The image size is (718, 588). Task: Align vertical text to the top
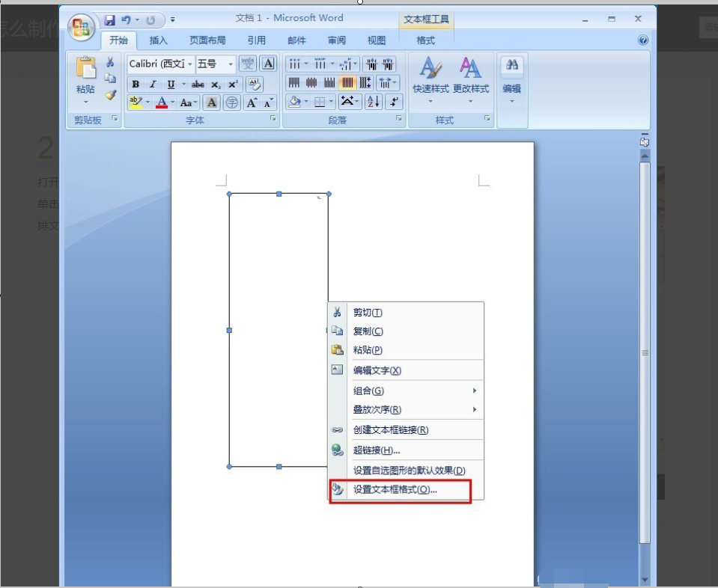(x=294, y=83)
